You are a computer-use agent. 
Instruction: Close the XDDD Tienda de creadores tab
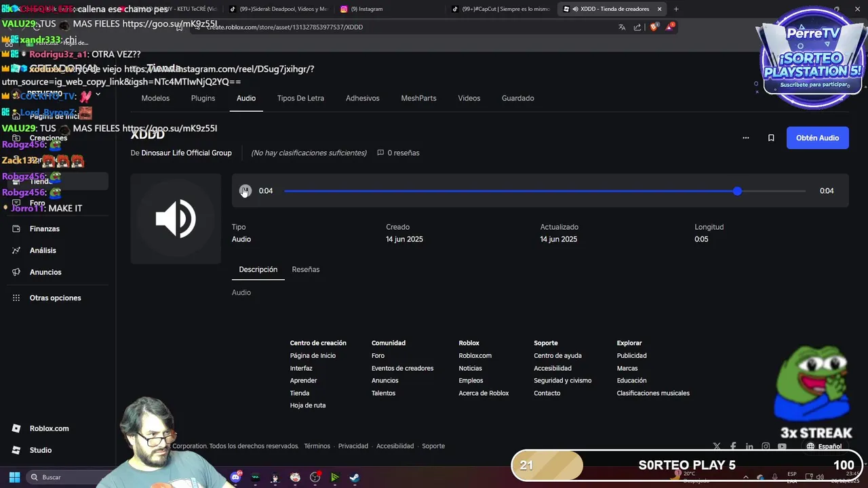pyautogui.click(x=659, y=9)
